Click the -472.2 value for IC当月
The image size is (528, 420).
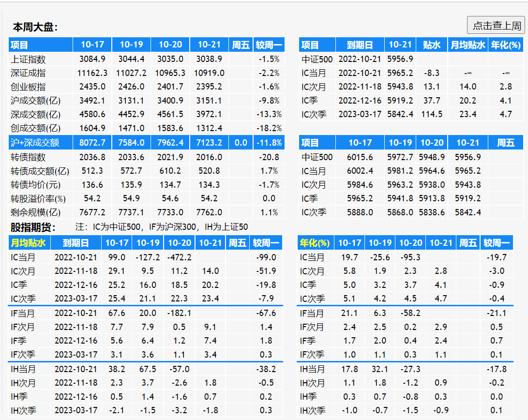180,257
